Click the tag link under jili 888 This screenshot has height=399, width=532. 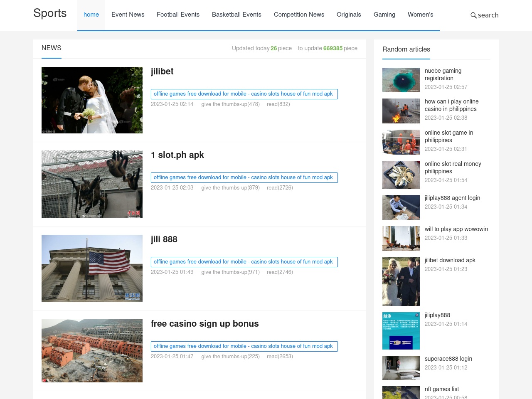pos(244,262)
